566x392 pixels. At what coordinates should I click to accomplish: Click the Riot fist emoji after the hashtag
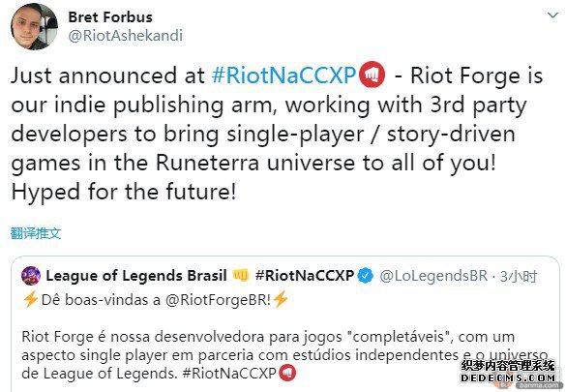point(372,75)
